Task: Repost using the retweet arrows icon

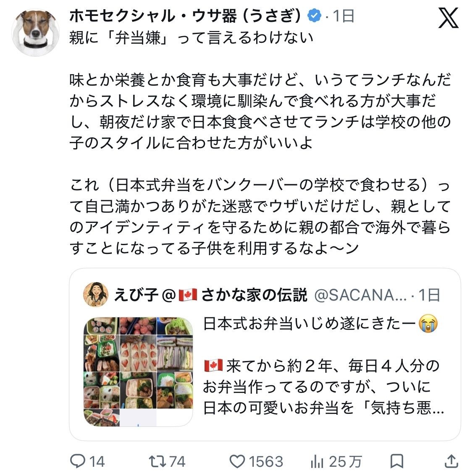Action: 157,461
